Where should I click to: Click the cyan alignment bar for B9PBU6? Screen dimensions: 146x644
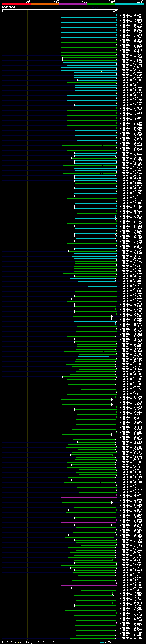point(95,321)
